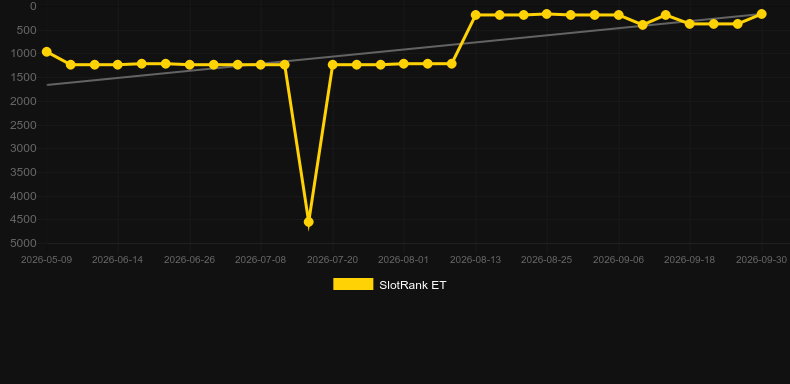Click the 2026-07-20 x-axis date label
The width and height of the screenshot is (790, 384).
pos(333,260)
